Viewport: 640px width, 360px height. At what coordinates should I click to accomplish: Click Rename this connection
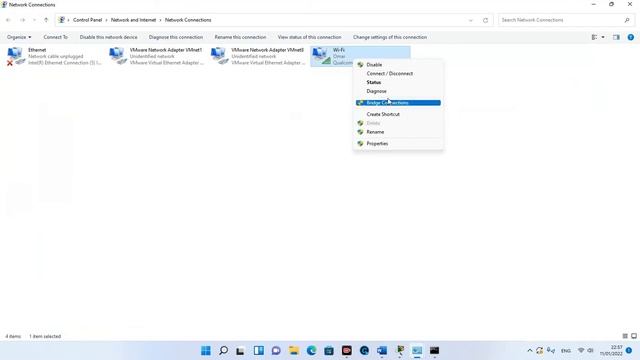tap(240, 37)
